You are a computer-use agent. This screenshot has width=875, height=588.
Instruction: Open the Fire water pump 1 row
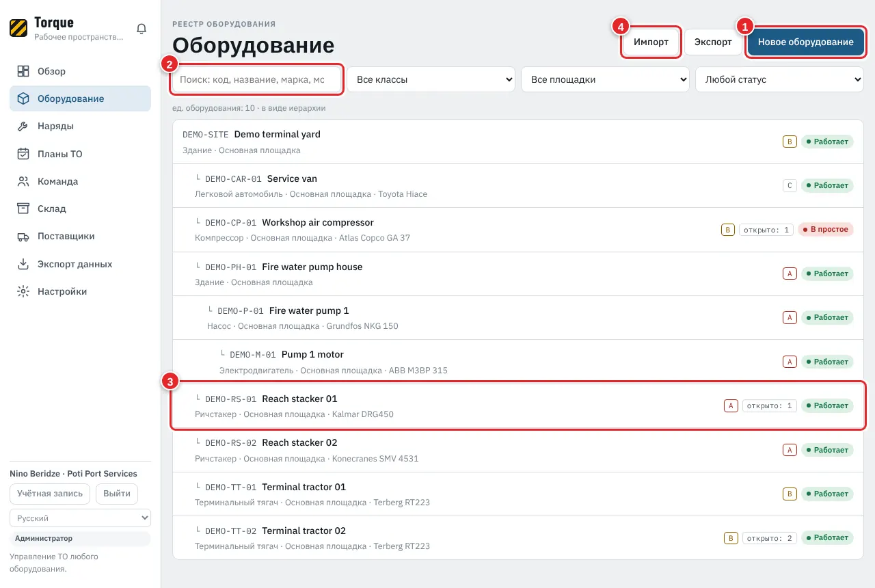(x=518, y=318)
